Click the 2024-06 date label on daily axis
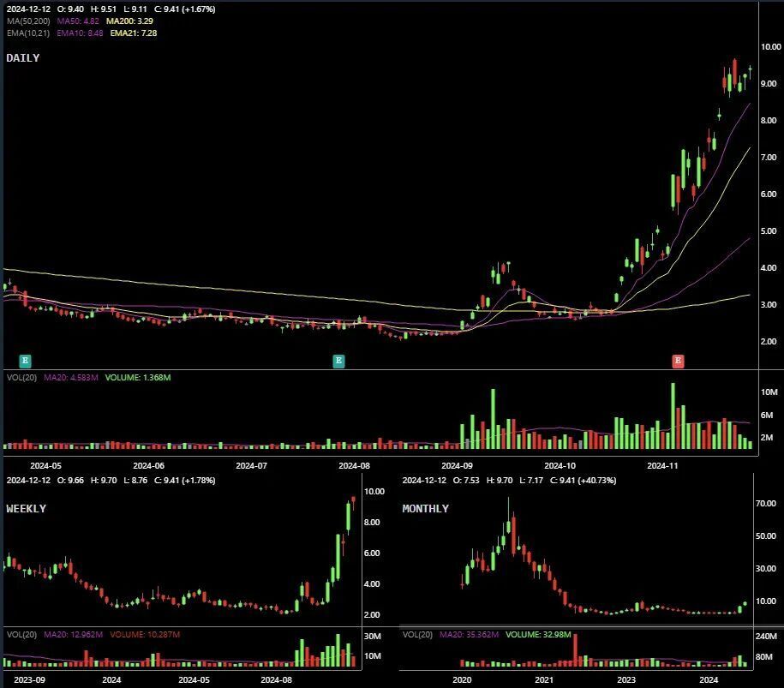 [x=148, y=465]
